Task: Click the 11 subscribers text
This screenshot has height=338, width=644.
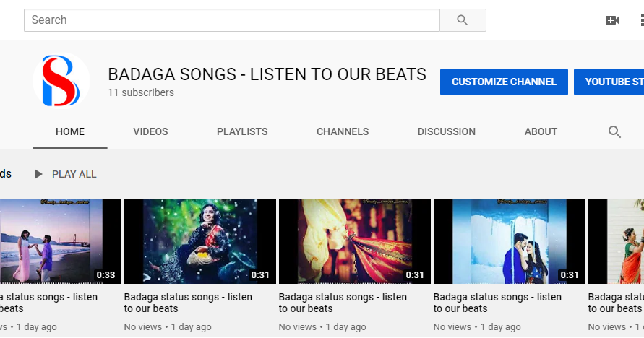Action: [x=141, y=92]
